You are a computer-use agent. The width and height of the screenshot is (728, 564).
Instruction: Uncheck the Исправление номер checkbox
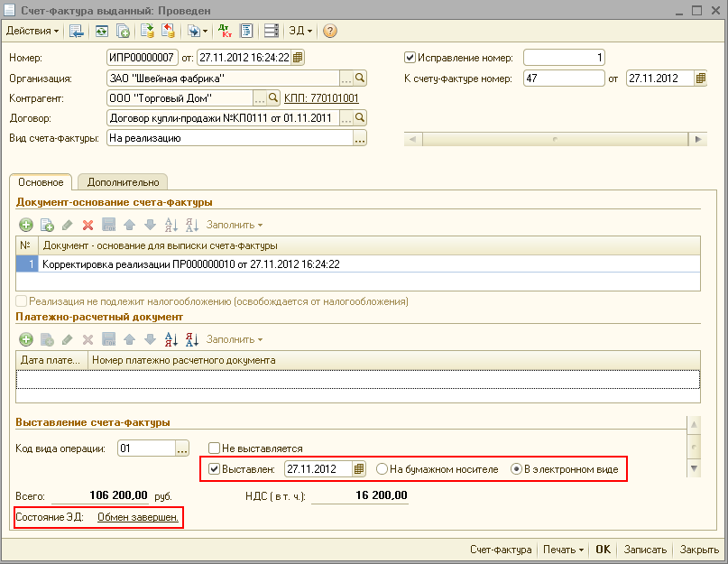(x=411, y=58)
